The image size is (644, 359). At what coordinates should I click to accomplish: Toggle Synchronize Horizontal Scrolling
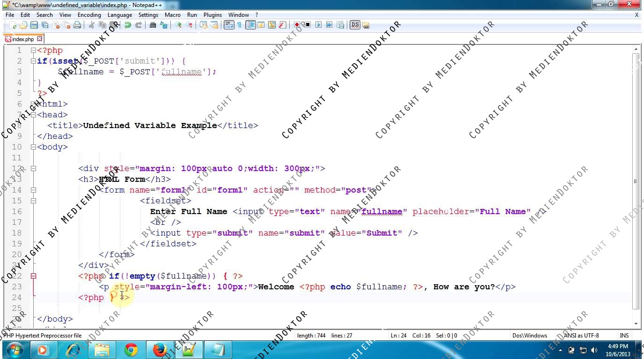point(214,25)
